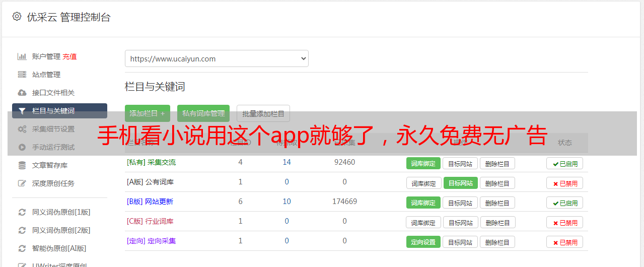644x267 pixels.
Task: Click the 私有词库管理 button
Action: (x=203, y=113)
